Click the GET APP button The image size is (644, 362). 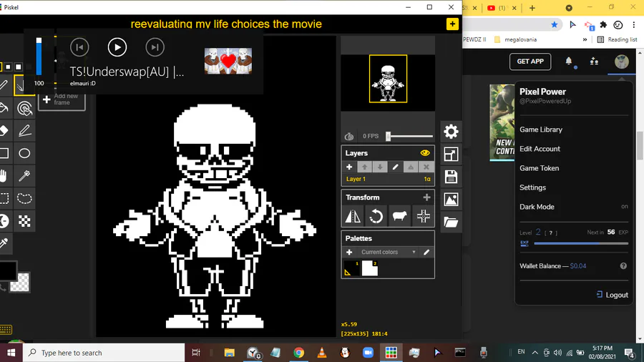pyautogui.click(x=530, y=62)
